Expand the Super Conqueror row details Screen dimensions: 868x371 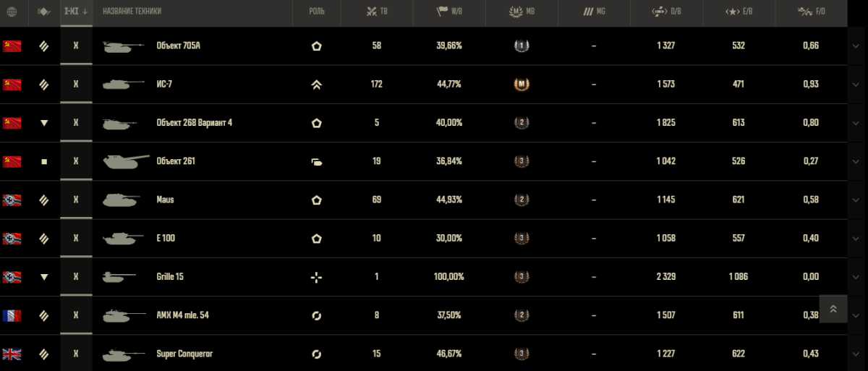(x=856, y=354)
